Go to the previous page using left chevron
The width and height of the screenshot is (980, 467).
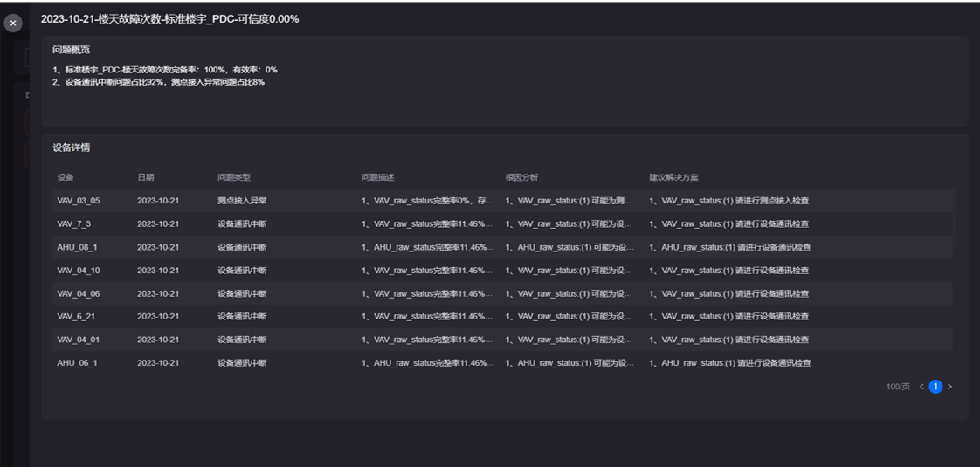921,387
